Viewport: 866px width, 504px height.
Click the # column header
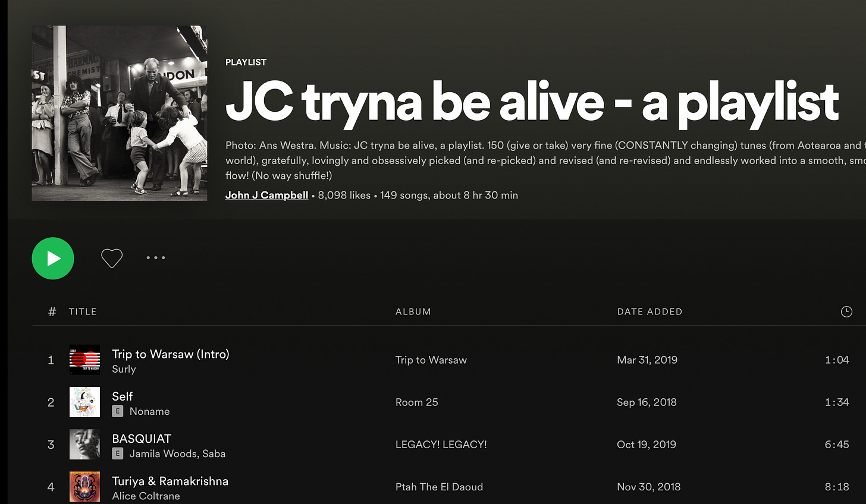pos(52,311)
